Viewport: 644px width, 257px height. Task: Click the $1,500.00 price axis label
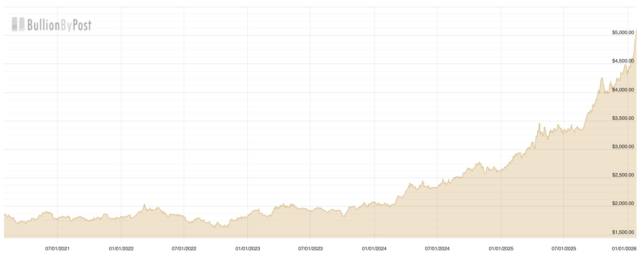pyautogui.click(x=623, y=232)
